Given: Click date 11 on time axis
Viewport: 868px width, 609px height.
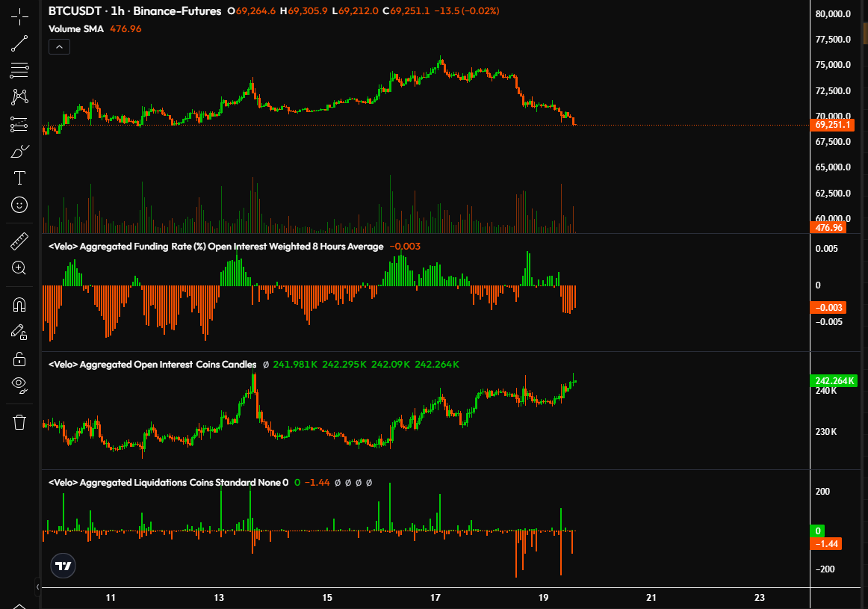Looking at the screenshot, I should pyautogui.click(x=111, y=597).
